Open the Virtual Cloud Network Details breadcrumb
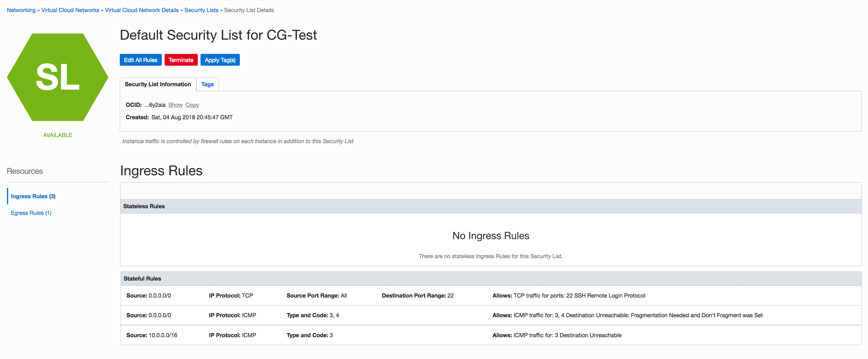Screen dimensions: 868x359 point(142,10)
